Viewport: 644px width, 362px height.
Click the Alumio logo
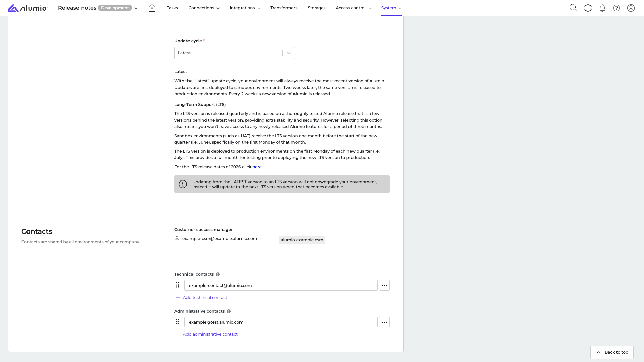pos(28,8)
